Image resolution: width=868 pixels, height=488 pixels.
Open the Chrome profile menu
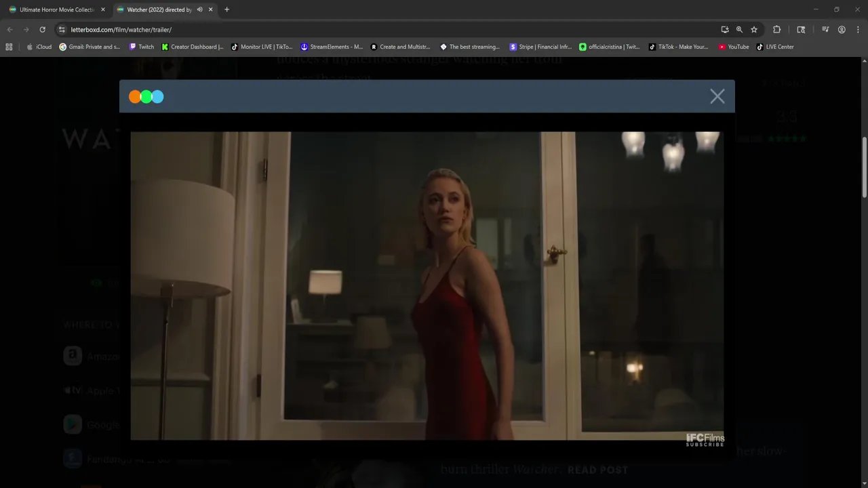point(842,29)
